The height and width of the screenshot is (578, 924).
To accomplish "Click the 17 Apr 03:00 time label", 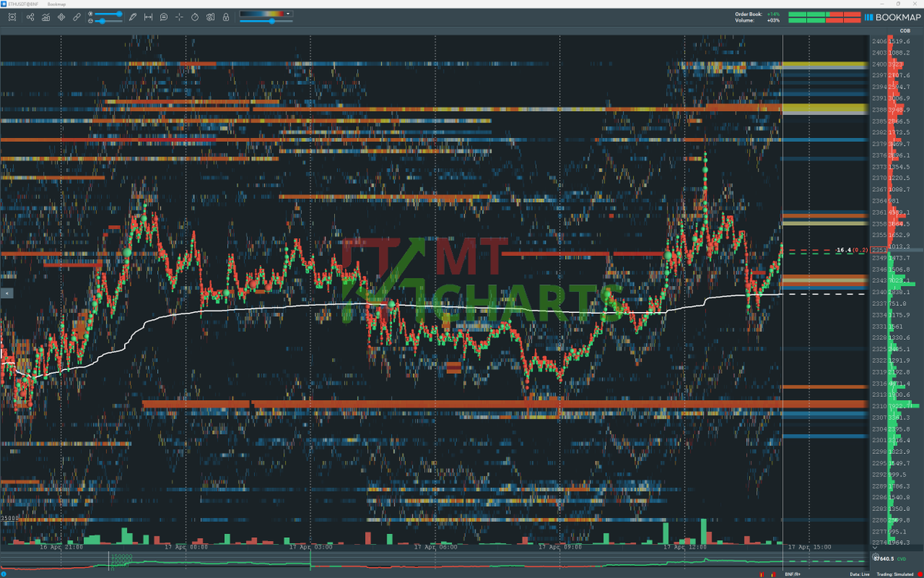I will point(310,547).
